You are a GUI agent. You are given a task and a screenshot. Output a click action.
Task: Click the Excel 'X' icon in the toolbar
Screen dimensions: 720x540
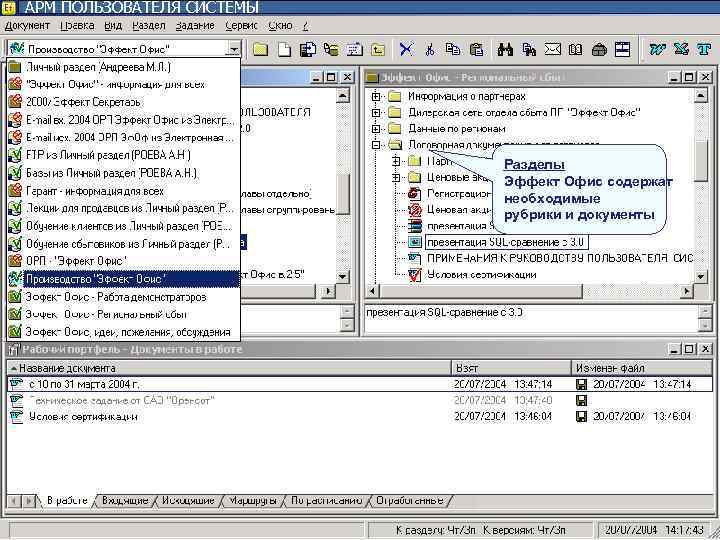(681, 49)
